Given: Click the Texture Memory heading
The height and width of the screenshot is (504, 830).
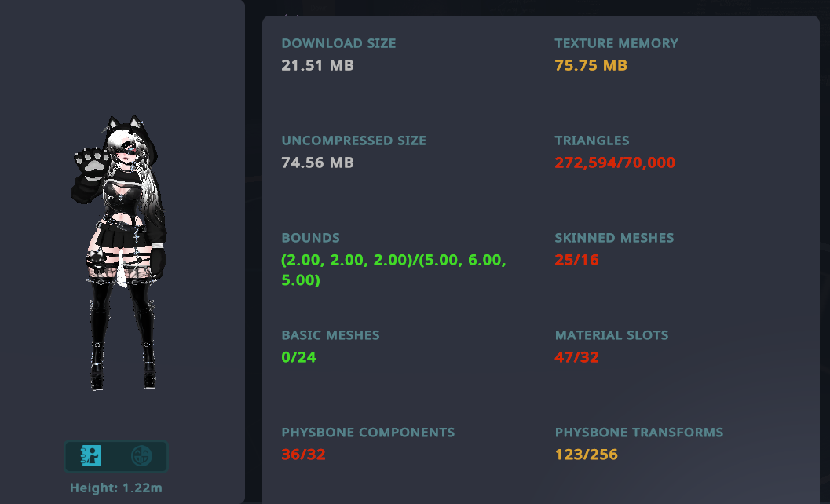Looking at the screenshot, I should tap(616, 44).
